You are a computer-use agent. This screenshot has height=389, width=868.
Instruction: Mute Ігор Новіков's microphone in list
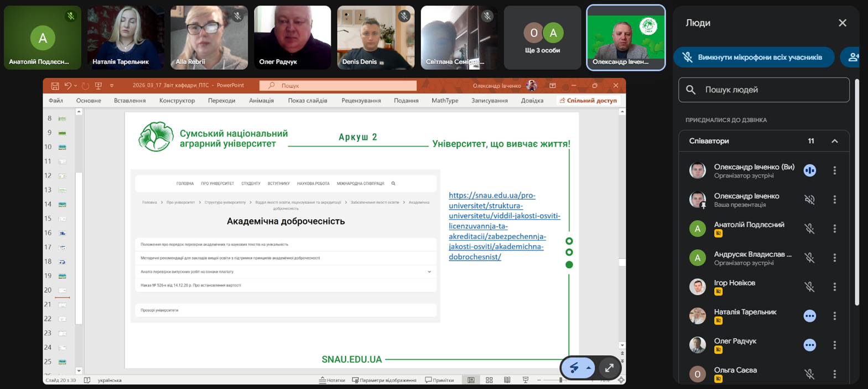point(809,287)
